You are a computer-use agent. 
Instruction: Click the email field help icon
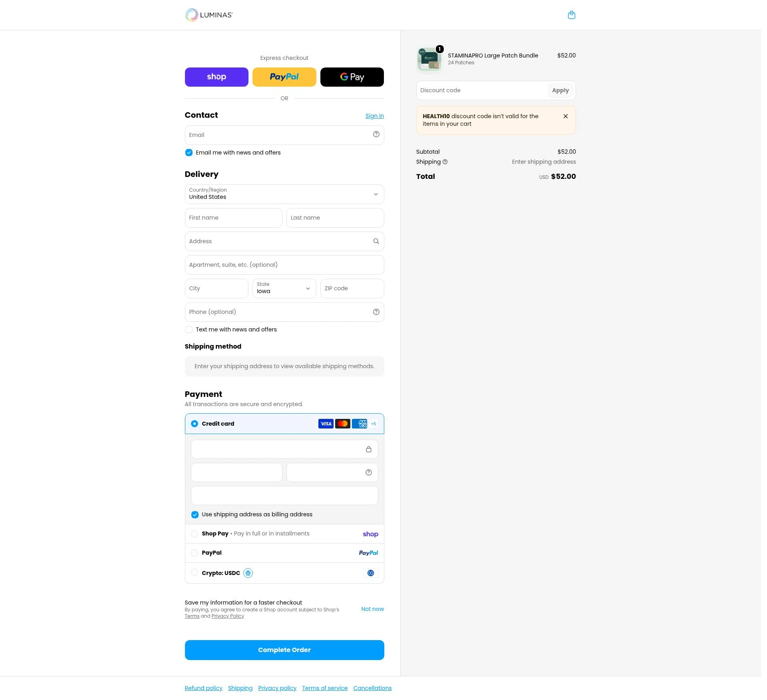376,135
